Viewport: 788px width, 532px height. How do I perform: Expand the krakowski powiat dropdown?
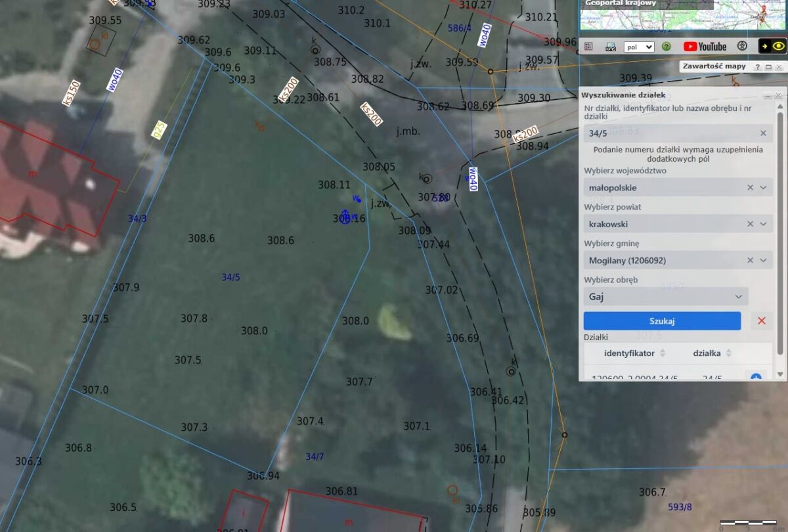click(x=763, y=224)
